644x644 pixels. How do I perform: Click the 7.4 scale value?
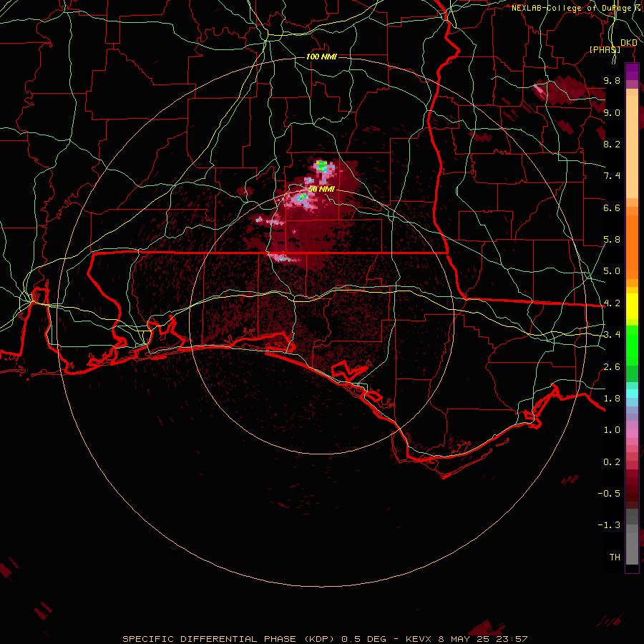(612, 176)
